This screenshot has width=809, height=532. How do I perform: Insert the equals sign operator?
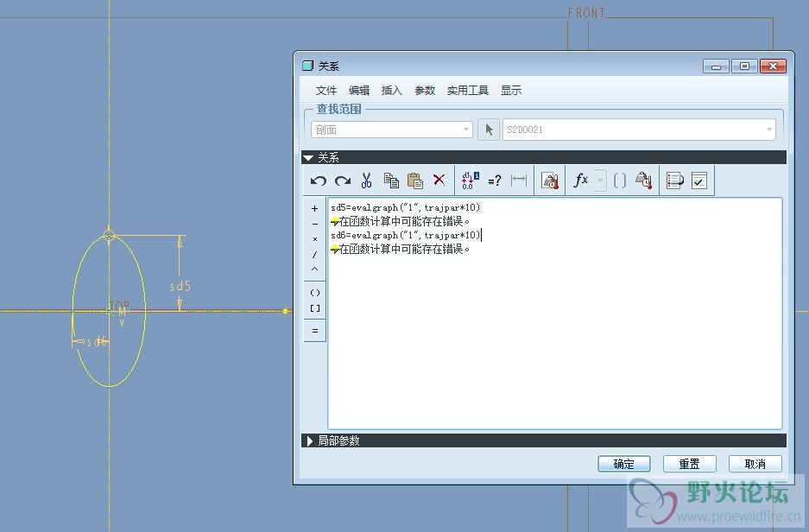[x=315, y=331]
